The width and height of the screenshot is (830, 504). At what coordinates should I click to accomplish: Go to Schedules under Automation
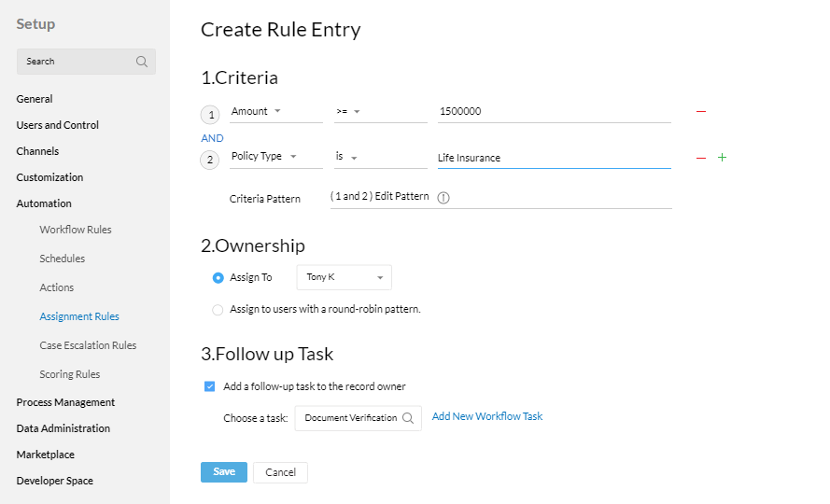click(x=63, y=259)
